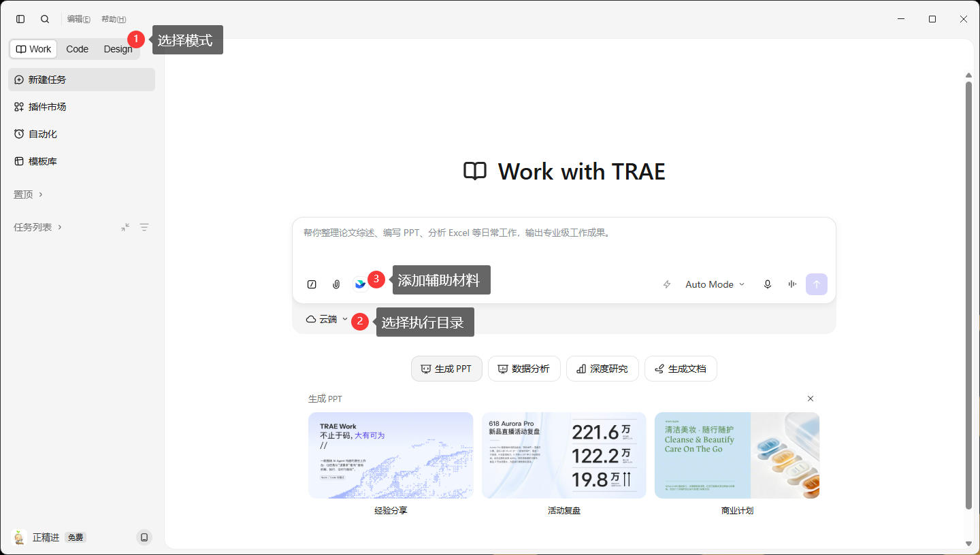Click the lightning bolt icon
This screenshot has height=555, width=980.
[x=667, y=284]
